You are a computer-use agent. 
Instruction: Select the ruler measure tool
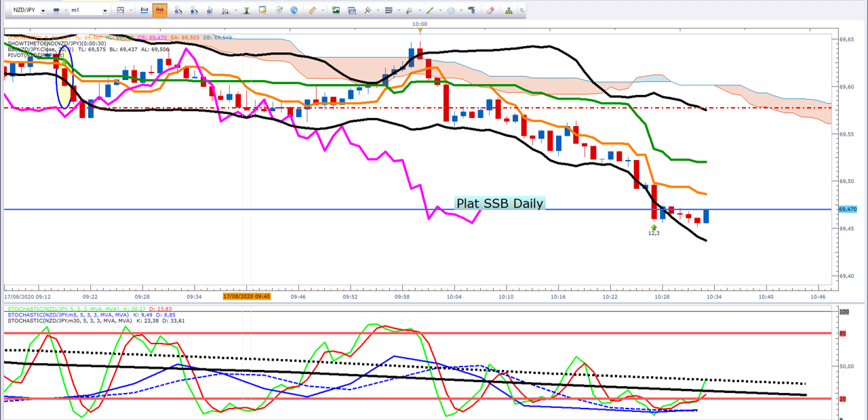tap(312, 10)
